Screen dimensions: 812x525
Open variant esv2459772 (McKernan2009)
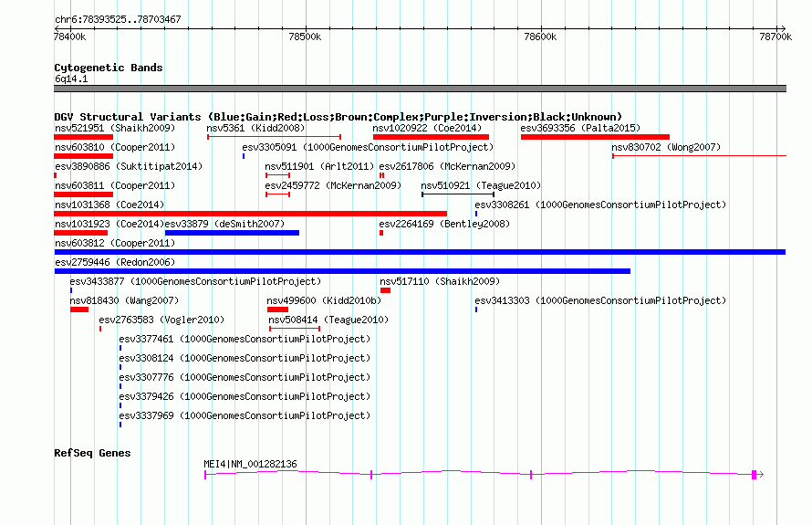334,185
